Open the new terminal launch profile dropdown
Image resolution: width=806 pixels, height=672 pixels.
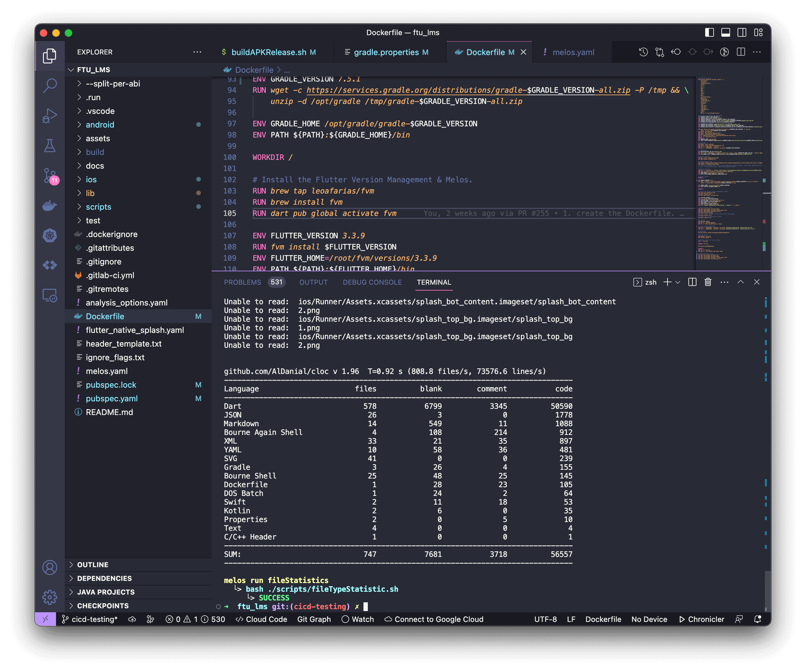[678, 282]
